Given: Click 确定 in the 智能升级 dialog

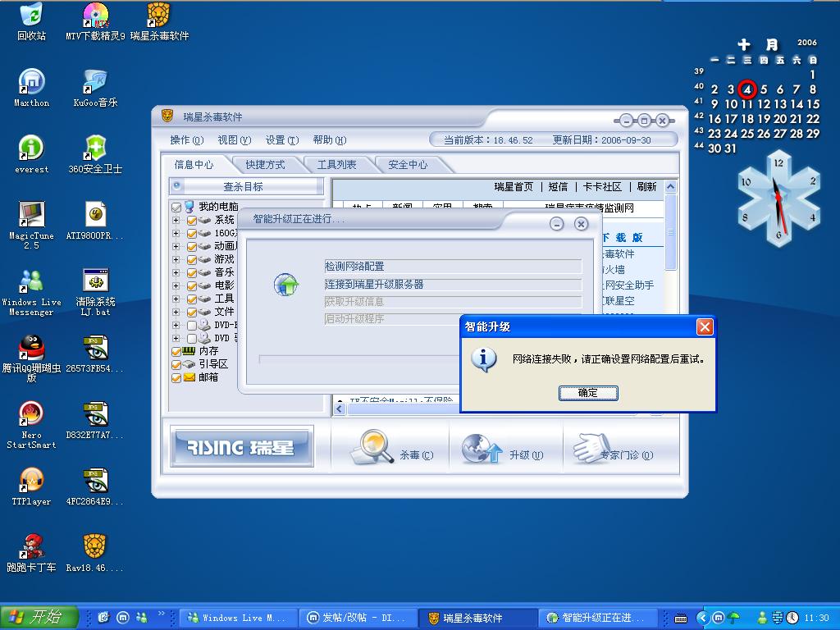Looking at the screenshot, I should (588, 393).
